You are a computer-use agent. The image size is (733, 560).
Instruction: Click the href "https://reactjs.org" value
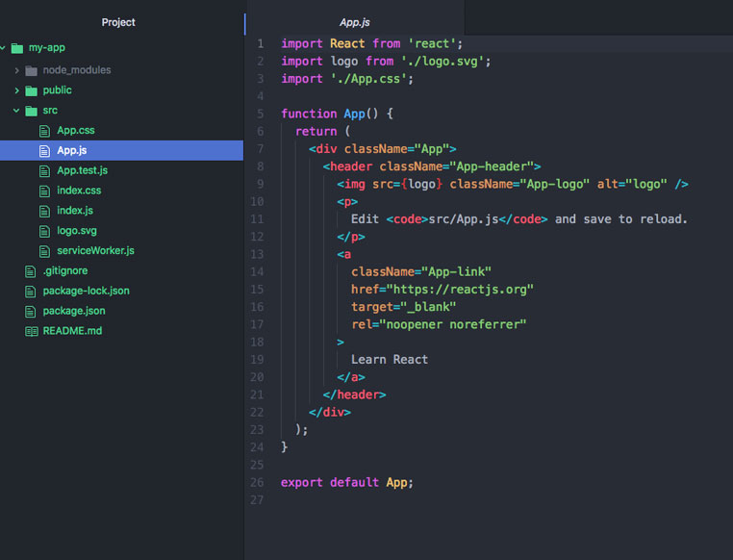[x=460, y=290]
